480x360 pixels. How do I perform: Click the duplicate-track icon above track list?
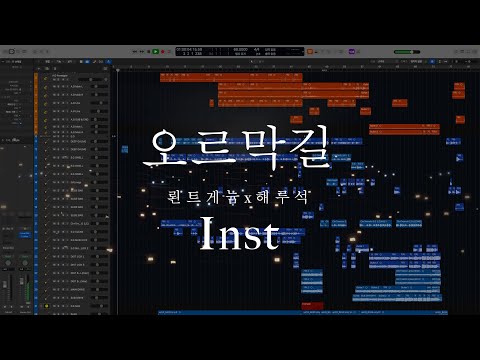(47, 68)
